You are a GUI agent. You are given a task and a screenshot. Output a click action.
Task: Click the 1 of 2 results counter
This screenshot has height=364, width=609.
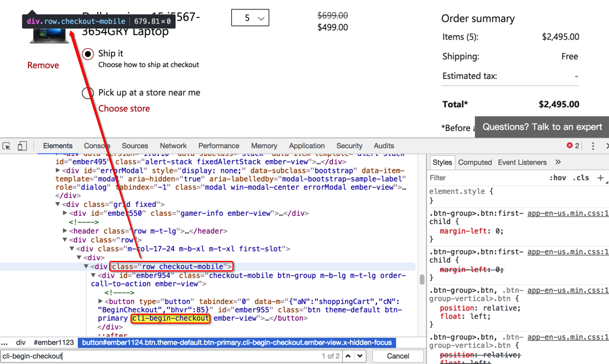tap(330, 356)
